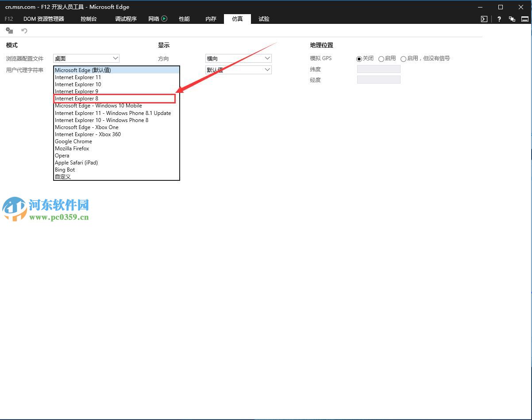Click the Help question mark icon
Image resolution: width=532 pixels, height=420 pixels.
[499, 19]
